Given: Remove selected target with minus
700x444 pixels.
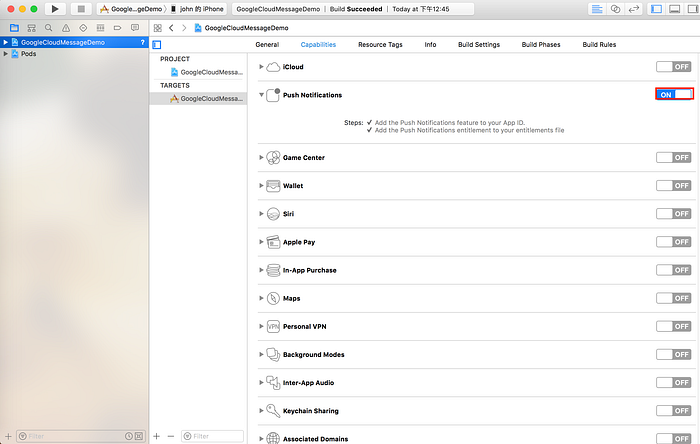Looking at the screenshot, I should (171, 436).
